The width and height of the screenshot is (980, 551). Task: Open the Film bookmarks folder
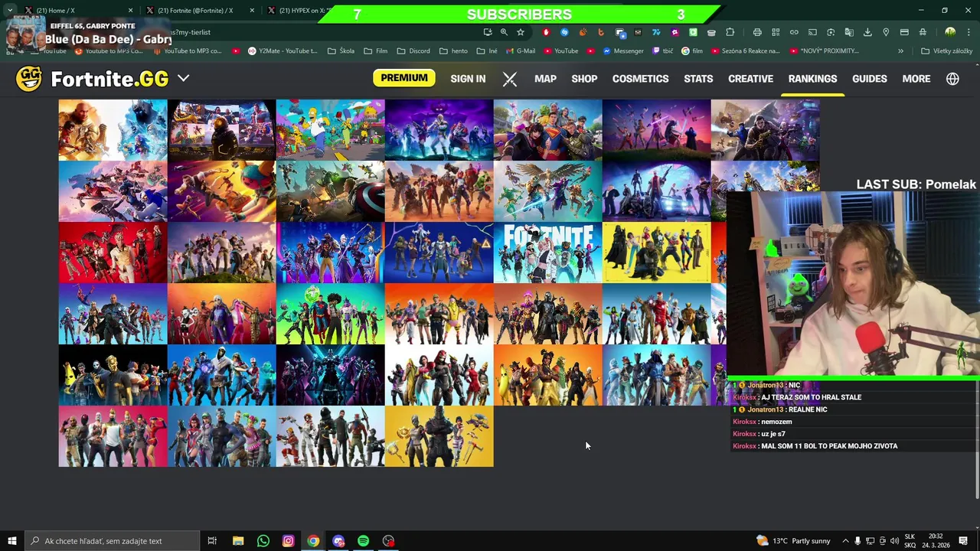[375, 51]
